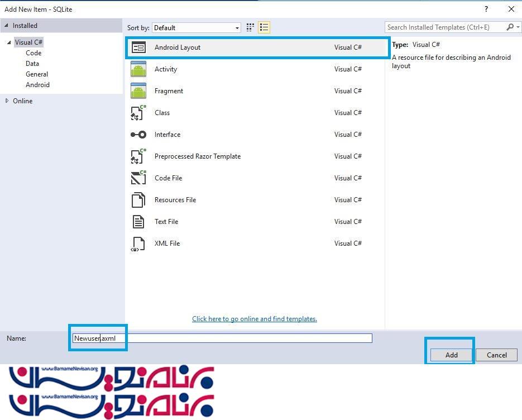522x420 pixels.
Task: Open the Sort by dropdown
Action: 197,27
